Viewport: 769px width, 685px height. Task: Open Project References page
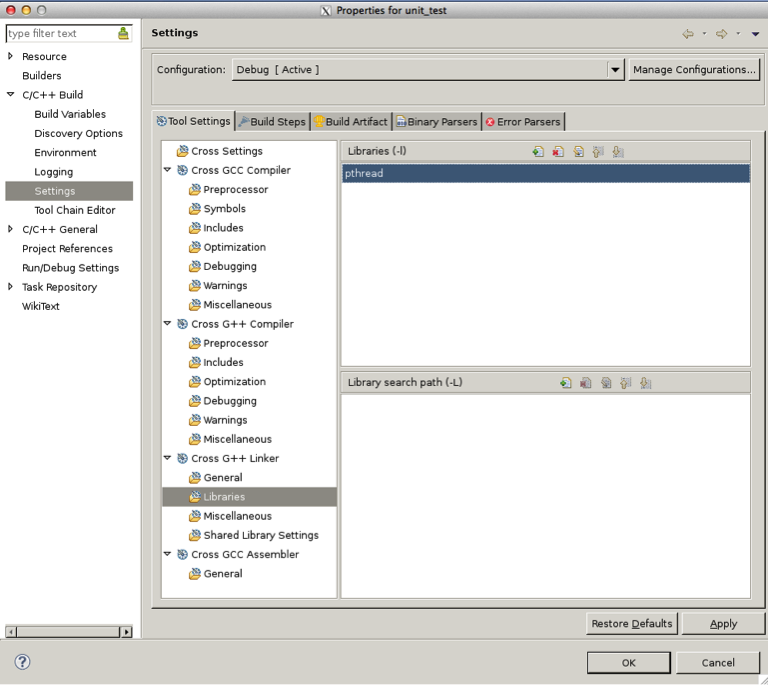(x=67, y=249)
